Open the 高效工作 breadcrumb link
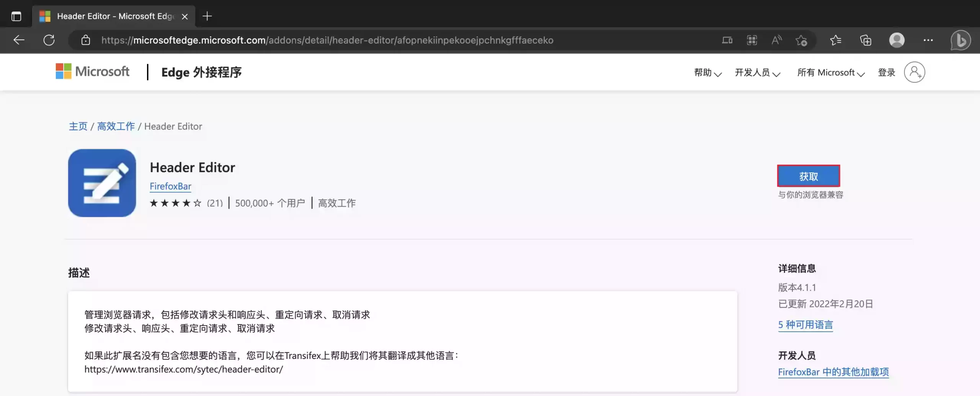 116,126
